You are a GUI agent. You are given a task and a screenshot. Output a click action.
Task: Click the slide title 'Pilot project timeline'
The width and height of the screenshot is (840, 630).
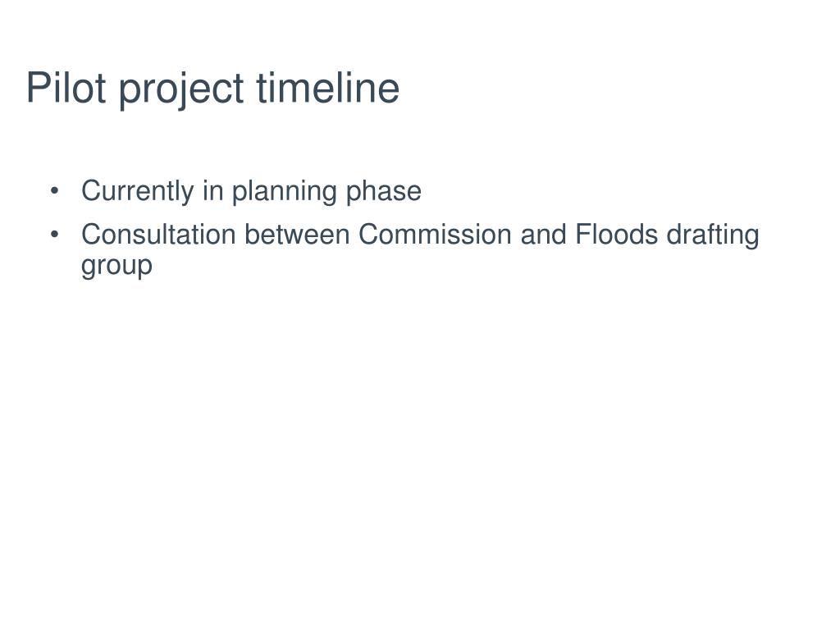tap(212, 89)
